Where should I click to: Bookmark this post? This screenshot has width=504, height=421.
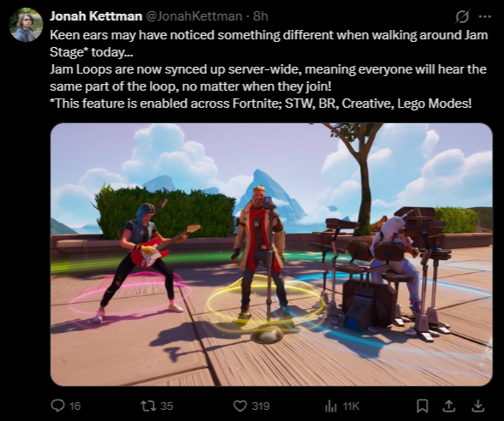pos(422,406)
